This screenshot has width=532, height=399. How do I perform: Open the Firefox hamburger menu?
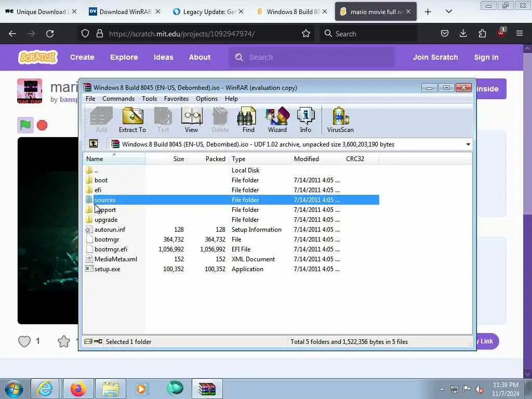tap(520, 33)
